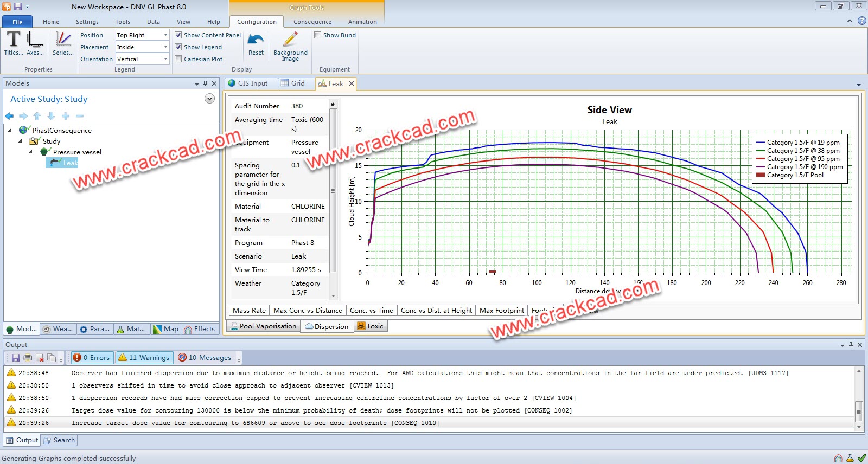Viewport: 868px width, 464px height.
Task: Click the minus collapse-all icon in Models
Action: [x=80, y=116]
